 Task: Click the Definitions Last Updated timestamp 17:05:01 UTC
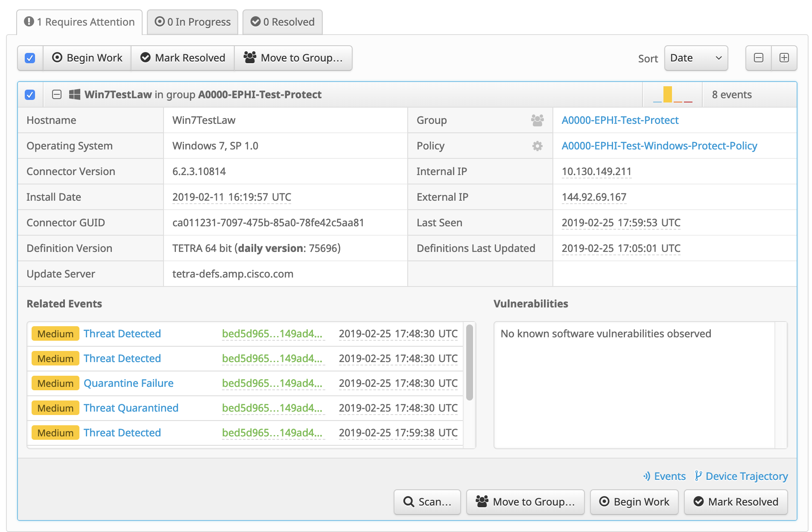click(x=621, y=248)
